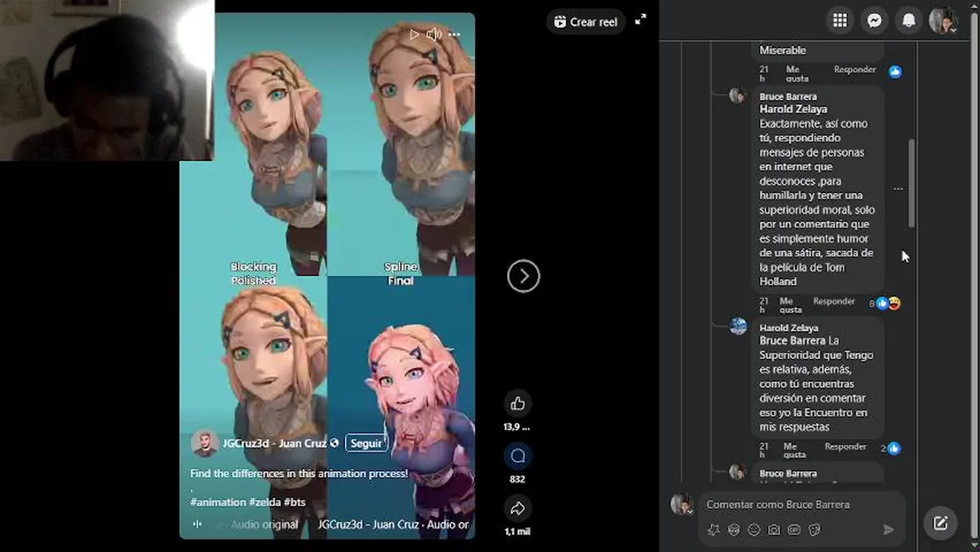Add a sticker to the comment
Viewport: 980px width, 552px height.
[814, 530]
